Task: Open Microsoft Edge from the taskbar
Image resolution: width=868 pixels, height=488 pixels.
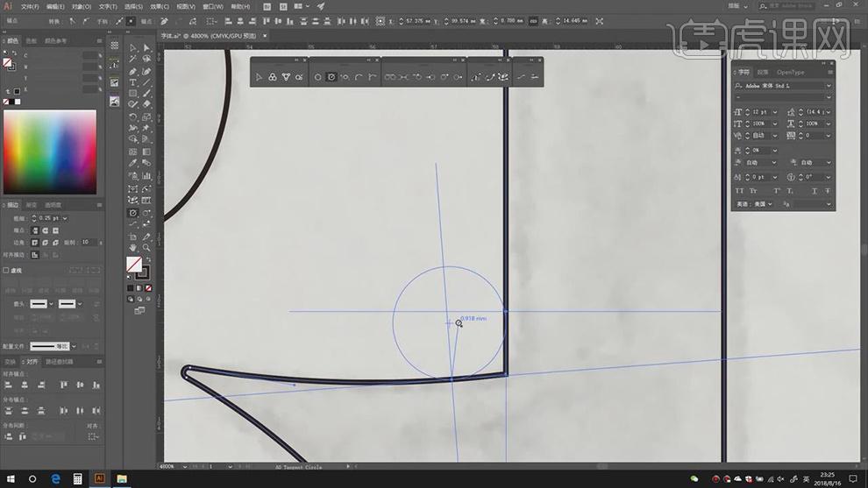Action: (55, 478)
